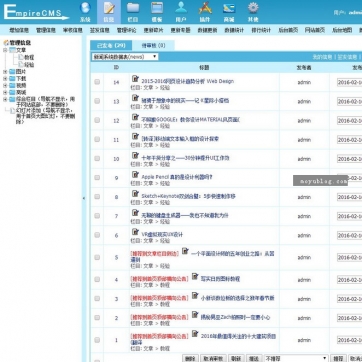The image size is (362, 362).
Task: Expand the 图片 tree node
Action: (5, 72)
